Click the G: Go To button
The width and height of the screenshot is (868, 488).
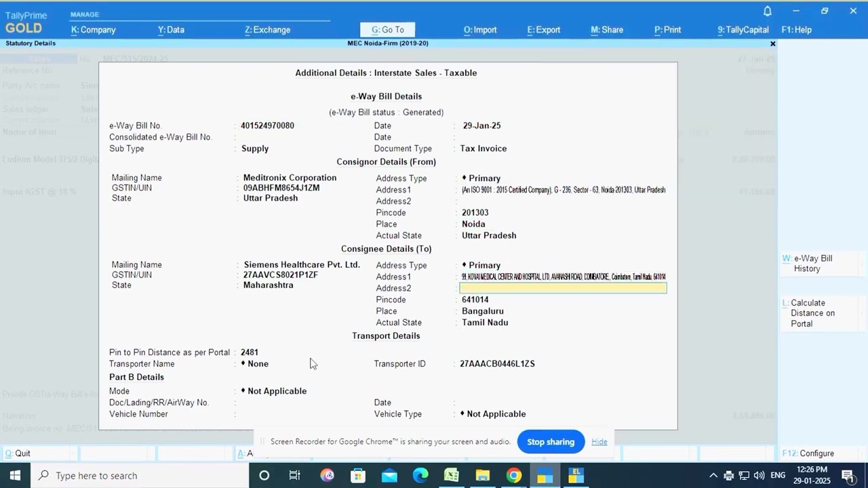coord(388,30)
